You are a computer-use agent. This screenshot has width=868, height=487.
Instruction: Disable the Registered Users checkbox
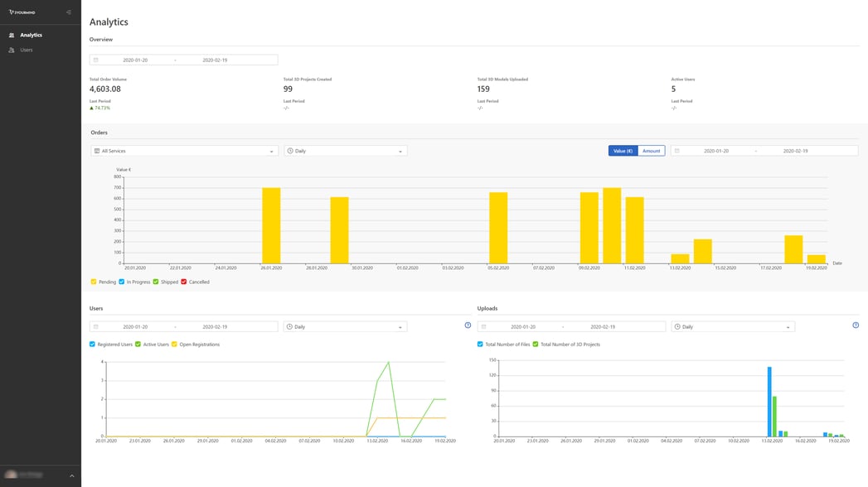pyautogui.click(x=92, y=344)
